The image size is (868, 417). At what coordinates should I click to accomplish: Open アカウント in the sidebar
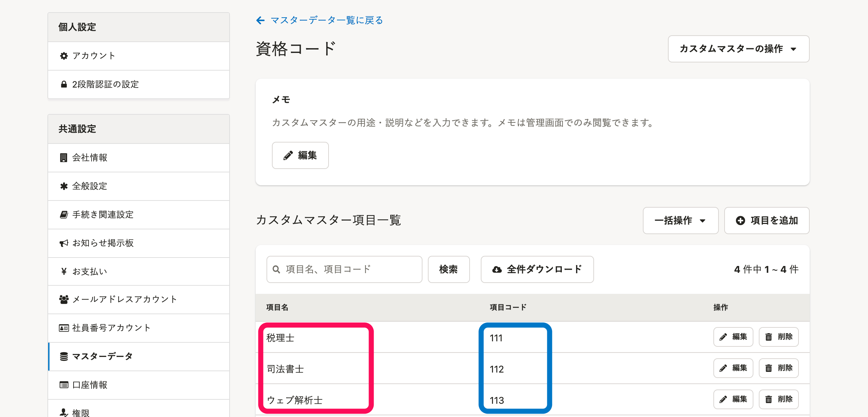coord(139,56)
